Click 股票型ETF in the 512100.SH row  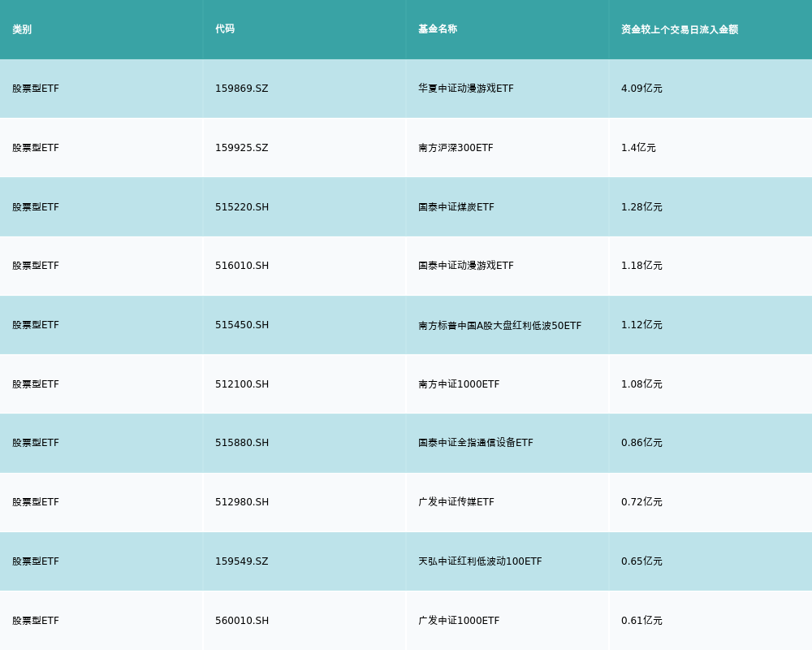[x=36, y=384]
